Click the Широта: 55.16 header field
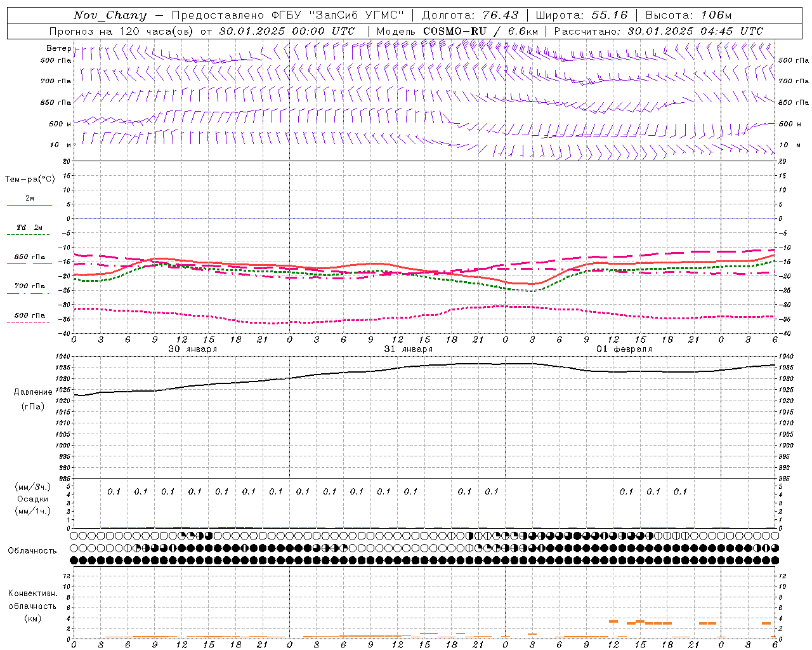Viewport: 812px width, 650px height. (x=582, y=15)
